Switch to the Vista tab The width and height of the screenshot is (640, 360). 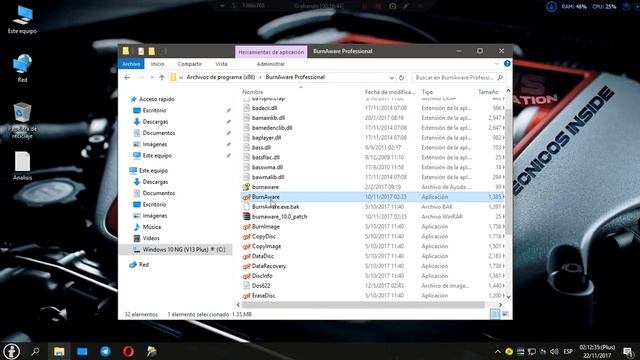(x=222, y=64)
